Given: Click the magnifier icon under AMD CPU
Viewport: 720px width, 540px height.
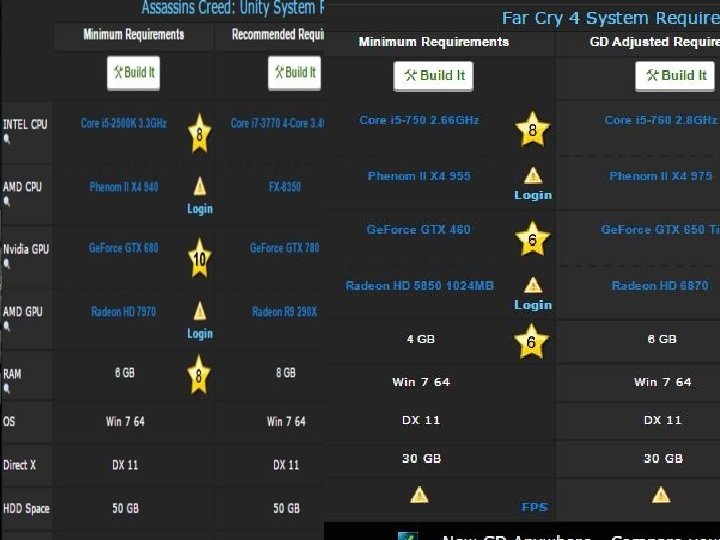Looking at the screenshot, I should coord(6,201).
